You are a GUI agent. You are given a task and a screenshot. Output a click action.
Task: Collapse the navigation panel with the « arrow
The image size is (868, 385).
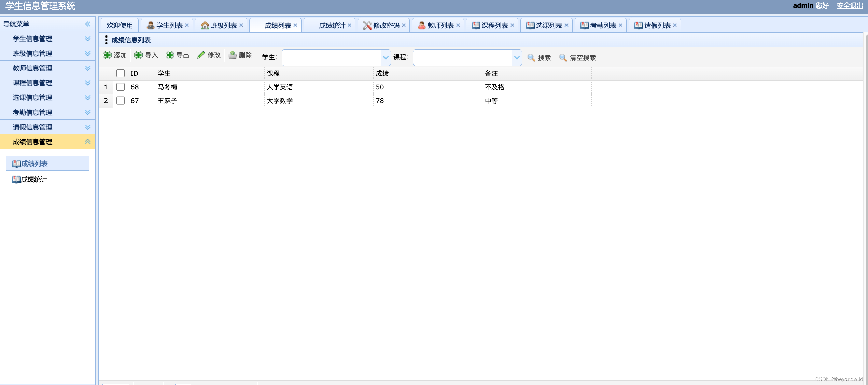tap(88, 24)
